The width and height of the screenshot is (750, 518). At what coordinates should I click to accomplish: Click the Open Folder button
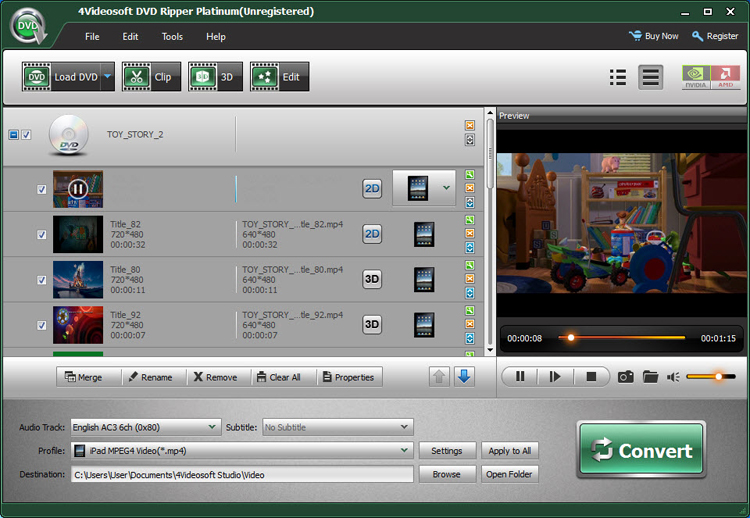coord(509,474)
